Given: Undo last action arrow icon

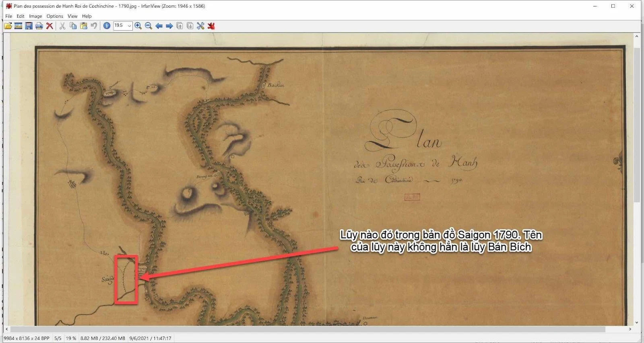Looking at the screenshot, I should tap(94, 26).
